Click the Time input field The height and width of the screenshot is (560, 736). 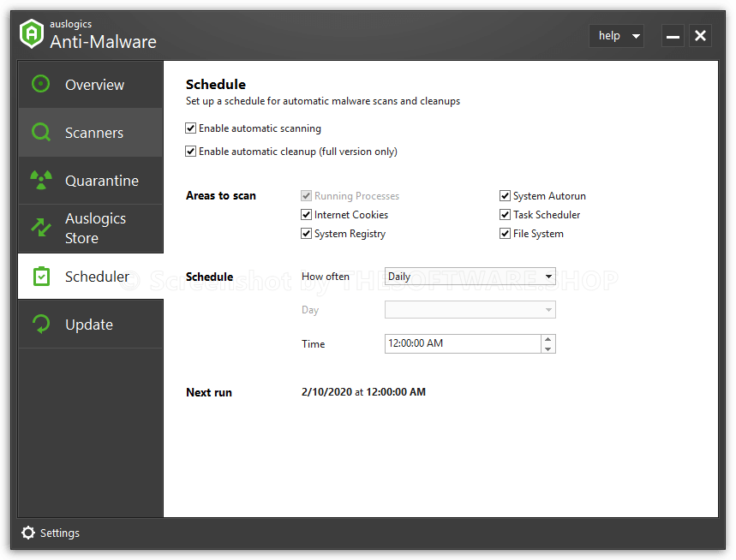[463, 343]
